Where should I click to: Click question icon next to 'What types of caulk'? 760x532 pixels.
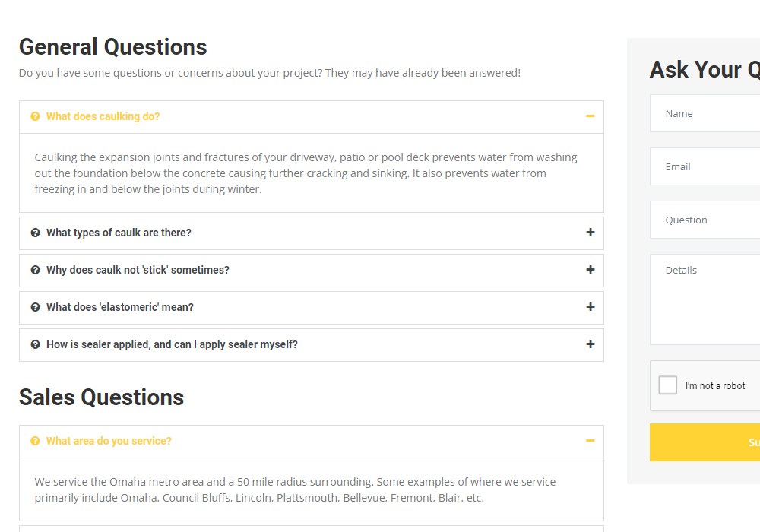click(x=35, y=233)
